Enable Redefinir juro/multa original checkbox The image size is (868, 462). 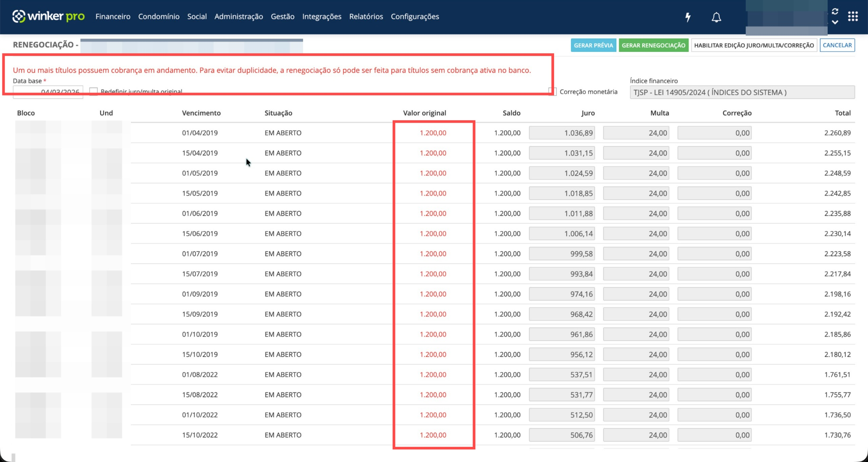click(94, 92)
